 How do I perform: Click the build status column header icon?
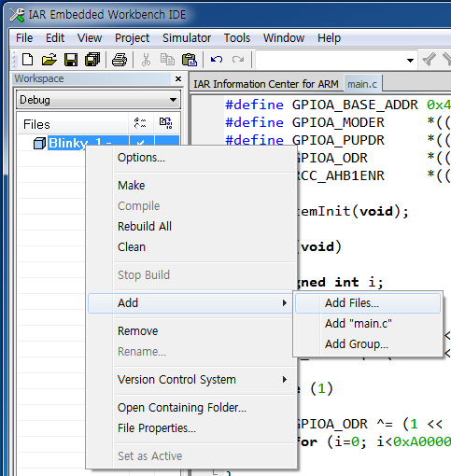click(x=165, y=123)
